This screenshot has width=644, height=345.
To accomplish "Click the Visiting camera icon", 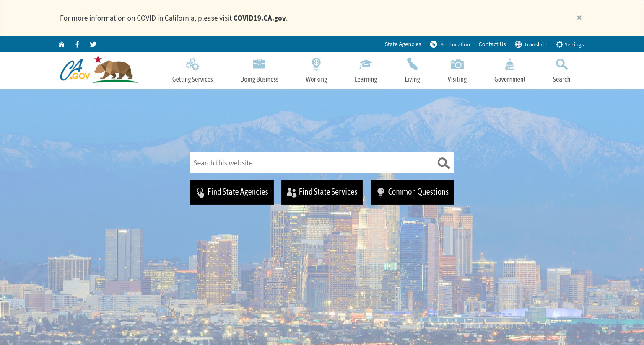I will pyautogui.click(x=457, y=64).
